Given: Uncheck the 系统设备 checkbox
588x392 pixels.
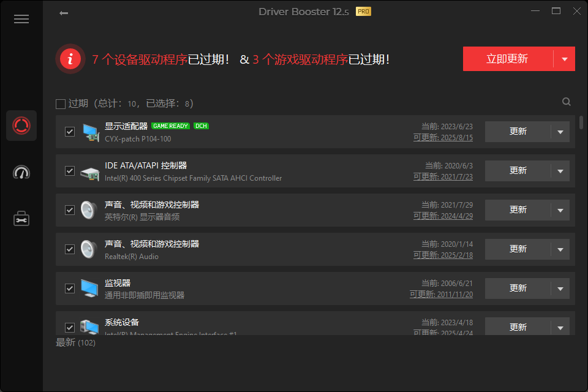Looking at the screenshot, I should tap(70, 328).
